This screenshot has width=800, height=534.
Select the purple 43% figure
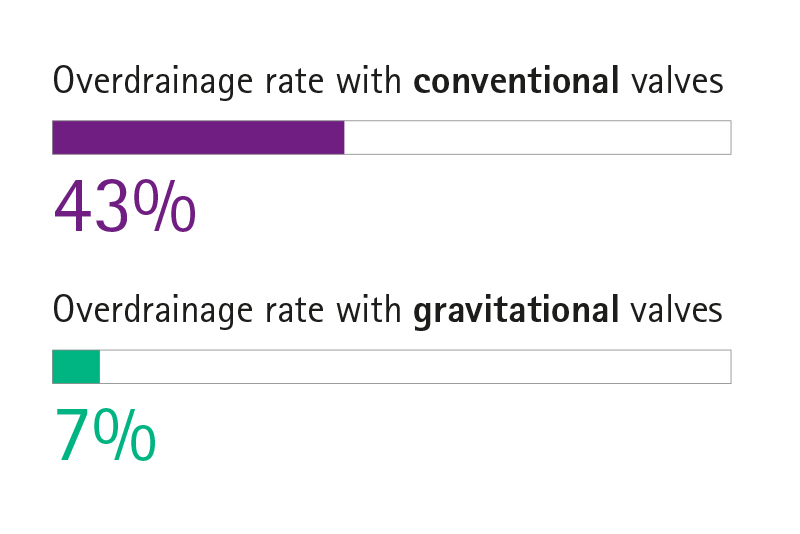click(125, 206)
